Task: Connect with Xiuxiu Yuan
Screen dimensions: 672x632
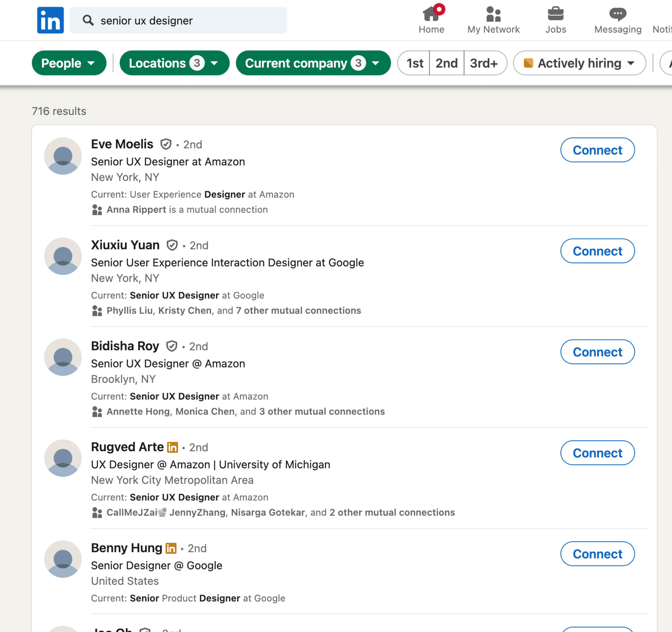Action: (x=597, y=251)
